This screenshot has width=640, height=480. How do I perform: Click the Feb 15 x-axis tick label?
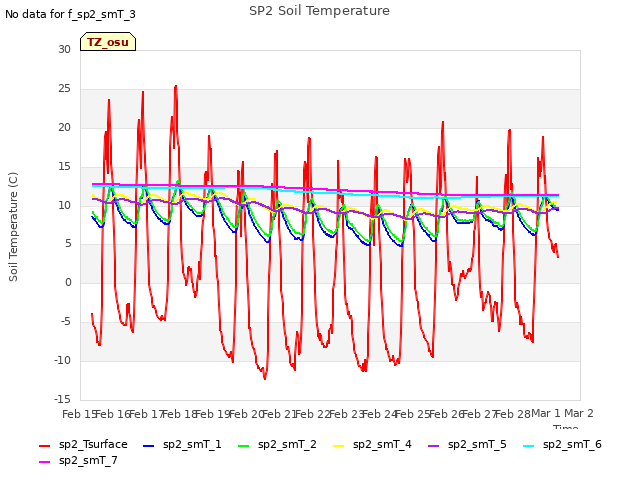pos(80,414)
